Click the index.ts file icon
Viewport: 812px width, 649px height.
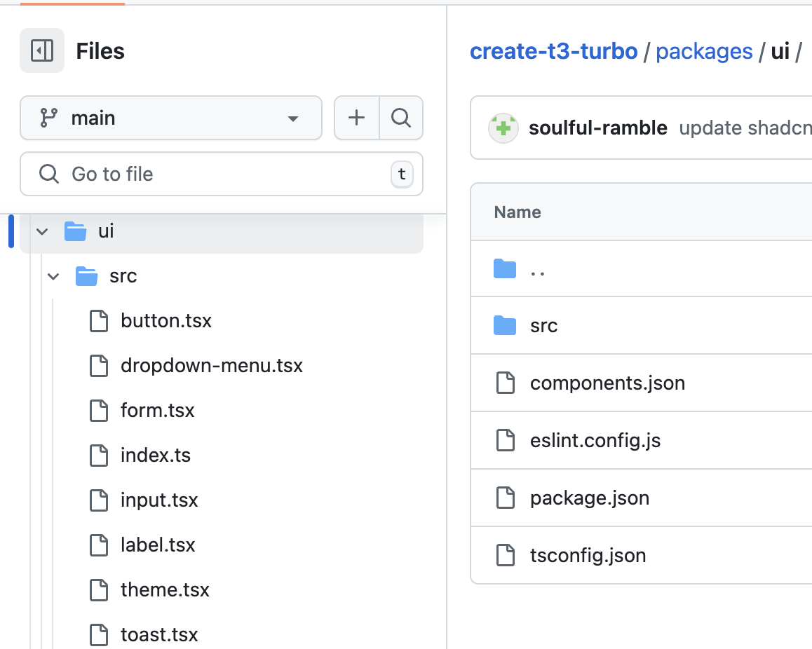pyautogui.click(x=99, y=456)
